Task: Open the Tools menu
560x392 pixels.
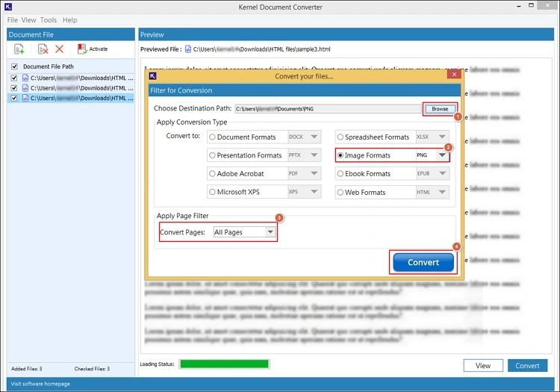Action: coord(49,20)
